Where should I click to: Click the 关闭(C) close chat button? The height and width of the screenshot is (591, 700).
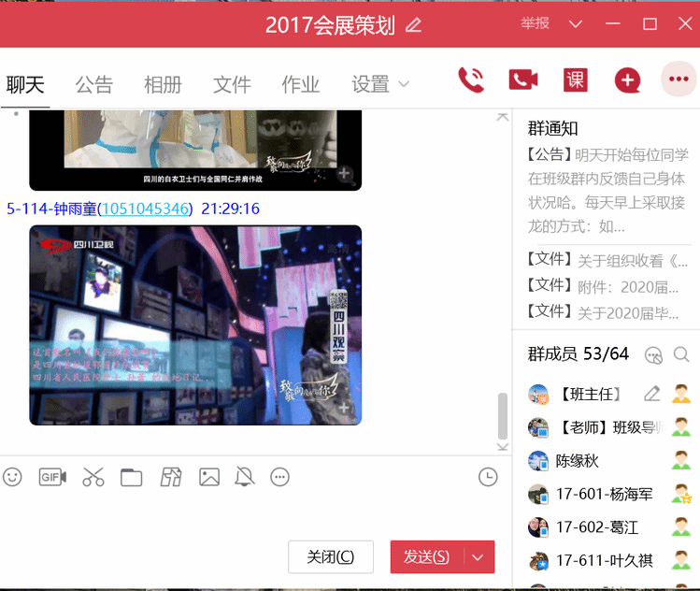(331, 557)
